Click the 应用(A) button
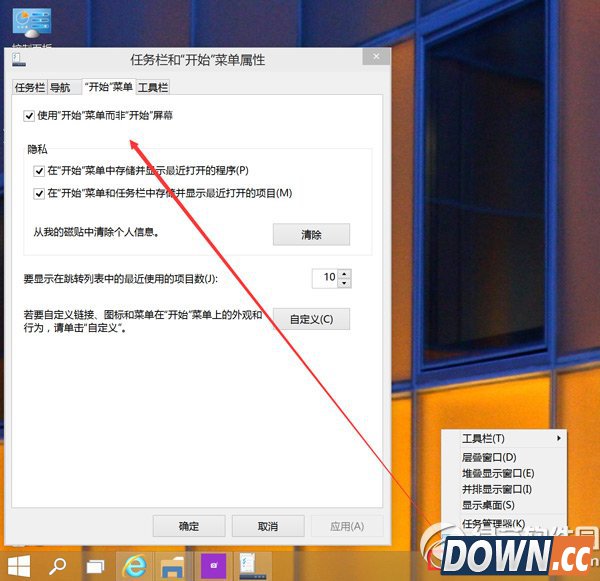The height and width of the screenshot is (581, 600). pos(347,526)
